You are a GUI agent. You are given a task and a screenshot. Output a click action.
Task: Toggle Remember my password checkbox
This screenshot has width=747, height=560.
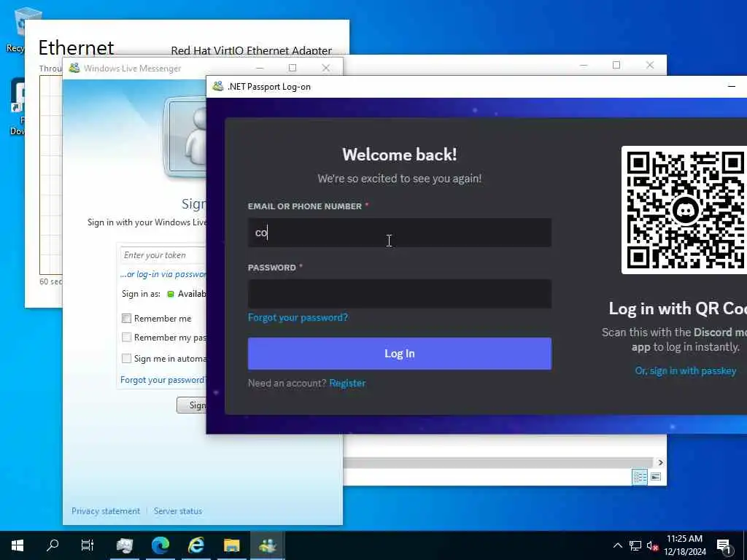(126, 338)
